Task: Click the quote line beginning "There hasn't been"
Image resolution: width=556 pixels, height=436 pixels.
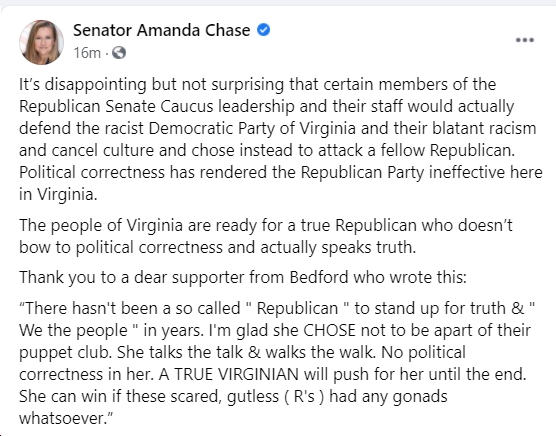Action: pyautogui.click(x=277, y=308)
